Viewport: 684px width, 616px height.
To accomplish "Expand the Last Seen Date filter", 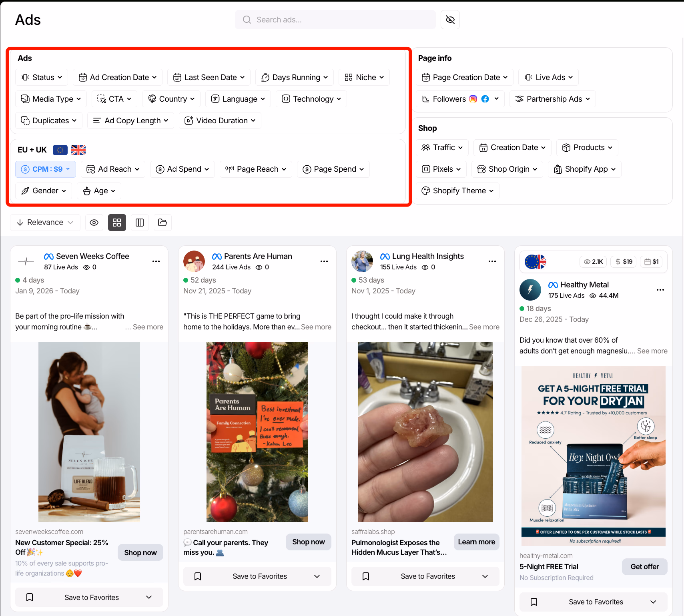I will tap(209, 77).
